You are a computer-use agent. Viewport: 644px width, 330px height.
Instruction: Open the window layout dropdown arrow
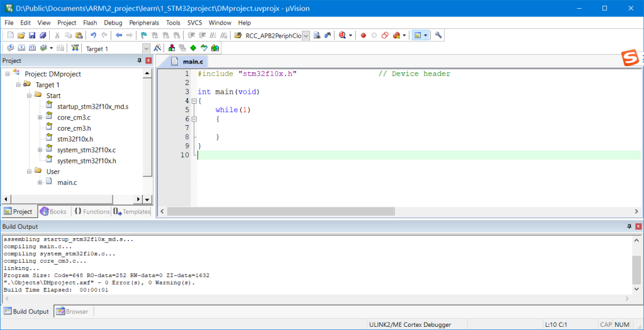click(426, 35)
